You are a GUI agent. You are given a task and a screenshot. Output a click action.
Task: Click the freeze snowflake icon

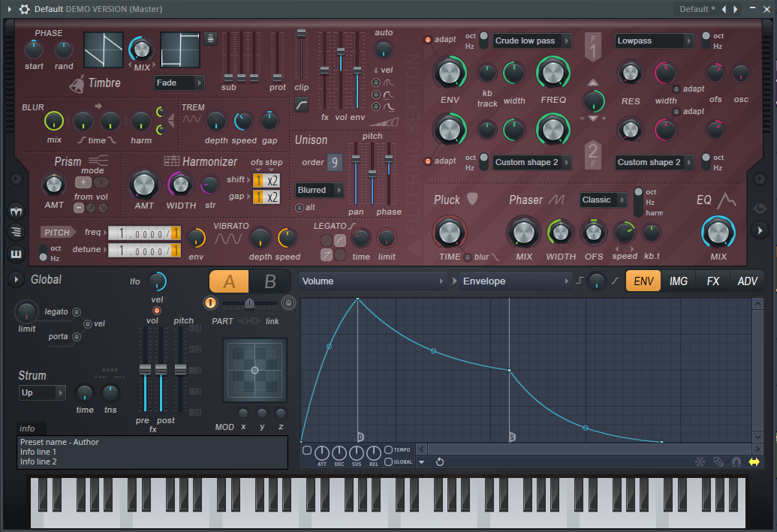(x=700, y=461)
